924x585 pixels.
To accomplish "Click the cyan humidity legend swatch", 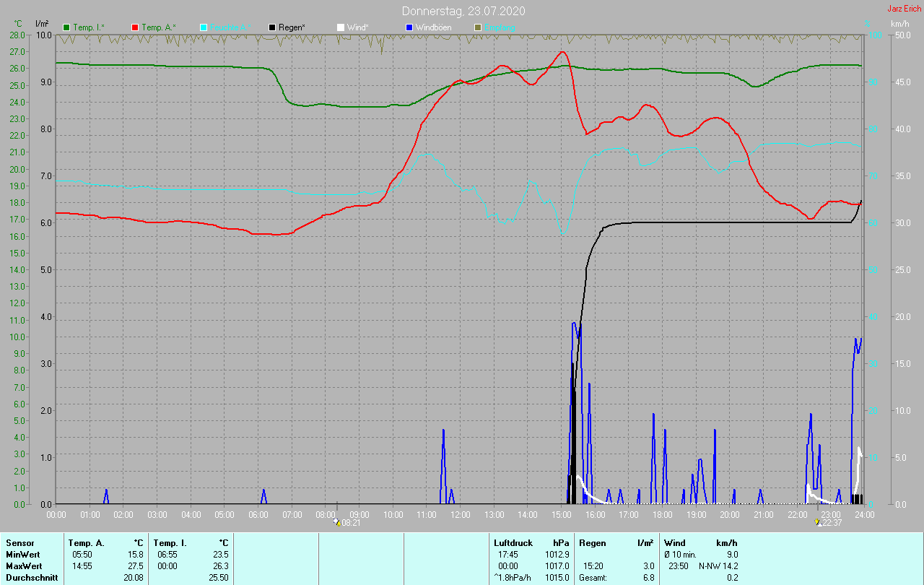I will click(204, 27).
